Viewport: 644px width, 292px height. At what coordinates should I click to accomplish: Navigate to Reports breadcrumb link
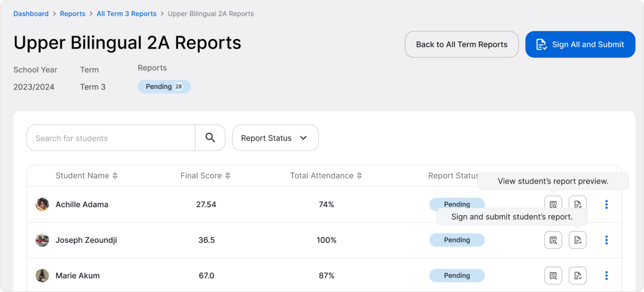click(72, 14)
